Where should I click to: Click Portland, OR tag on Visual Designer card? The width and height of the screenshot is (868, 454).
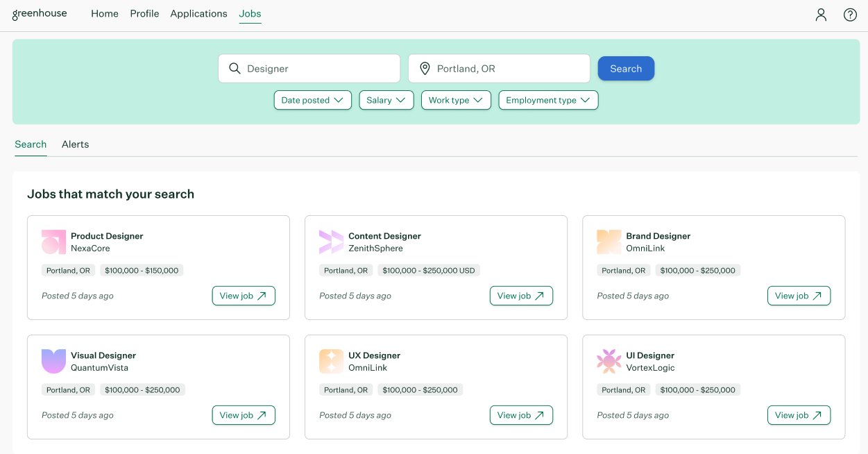(68, 390)
